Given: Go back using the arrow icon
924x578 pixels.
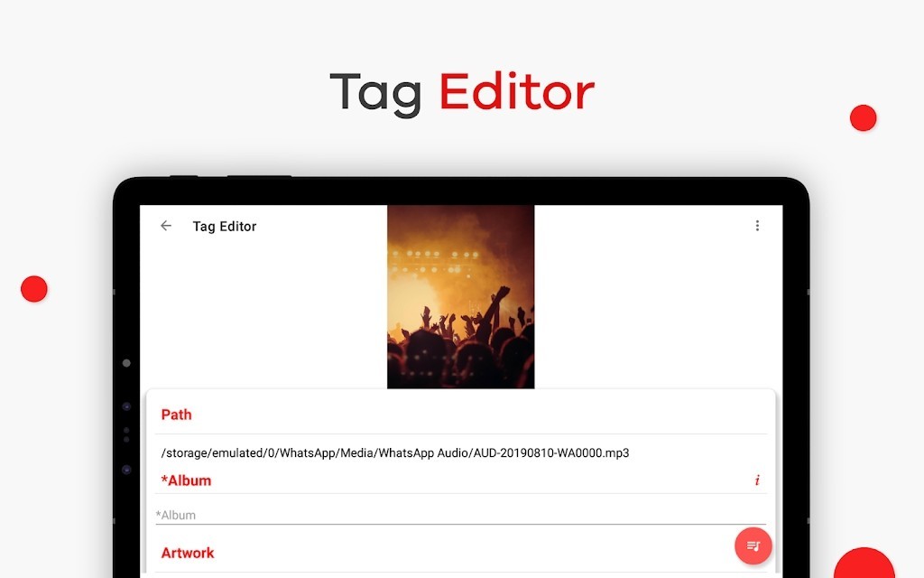Looking at the screenshot, I should click(x=166, y=226).
